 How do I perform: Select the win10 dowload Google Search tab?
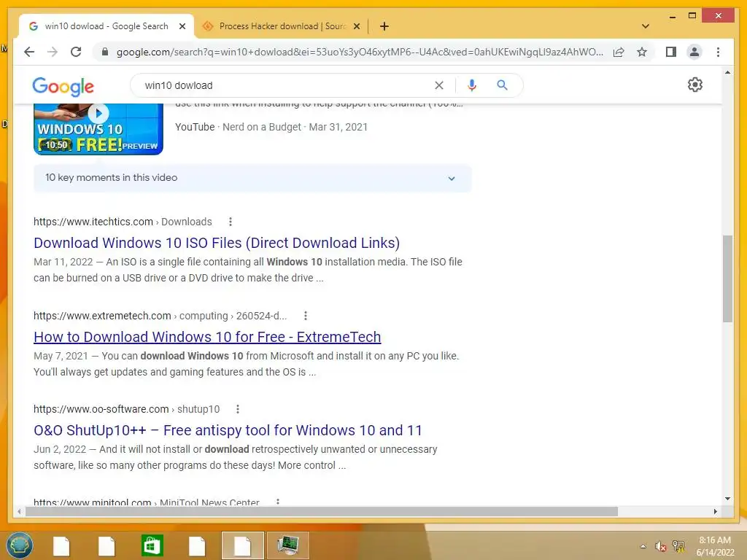coord(107,26)
